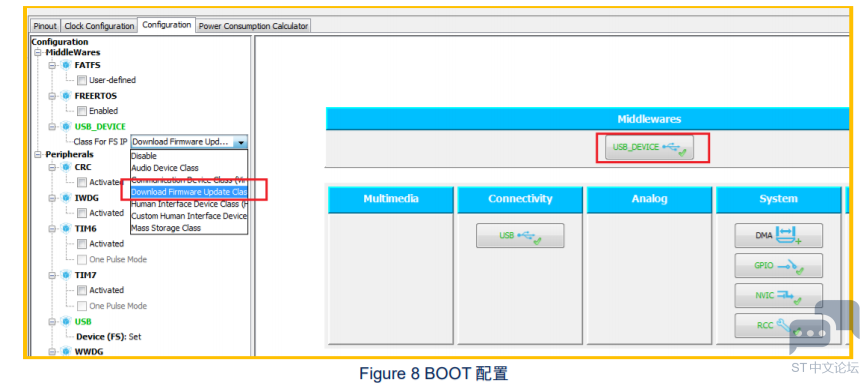Toggle TIM7 One Pulse Mode checkbox
Screen dimensions: 868x383
[82, 306]
